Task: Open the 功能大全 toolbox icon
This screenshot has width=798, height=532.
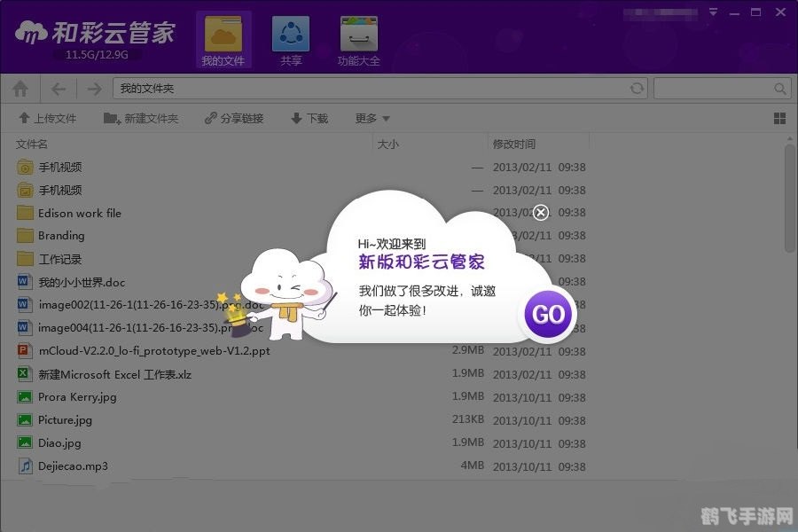Action: click(x=358, y=35)
